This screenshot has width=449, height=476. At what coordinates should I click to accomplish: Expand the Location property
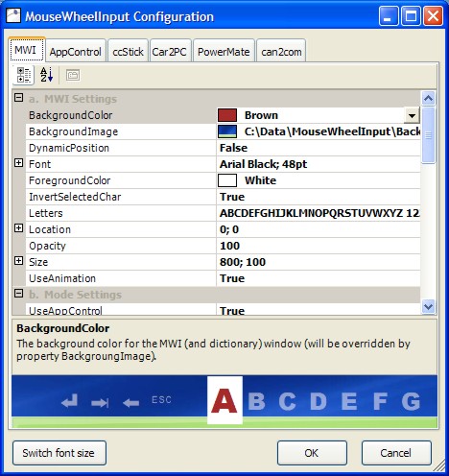point(19,228)
